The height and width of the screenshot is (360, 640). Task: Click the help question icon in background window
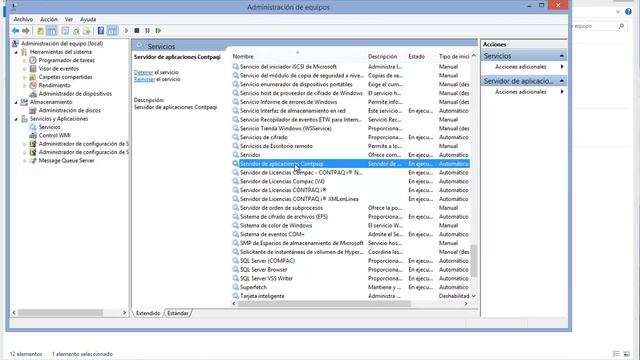point(629,11)
